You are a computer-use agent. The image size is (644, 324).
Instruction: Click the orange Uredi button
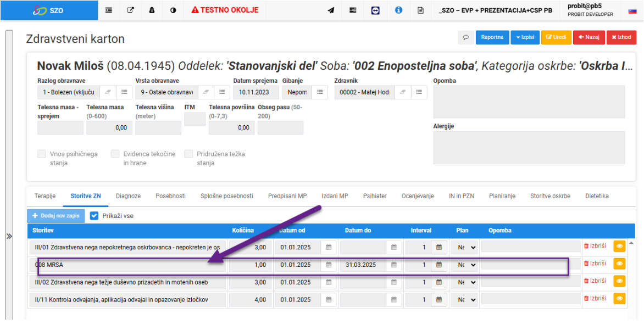556,37
